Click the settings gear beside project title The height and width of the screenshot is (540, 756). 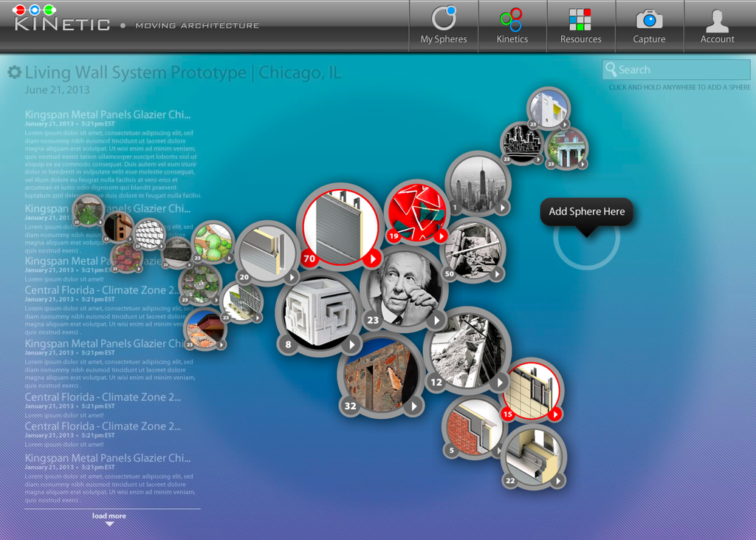click(14, 72)
